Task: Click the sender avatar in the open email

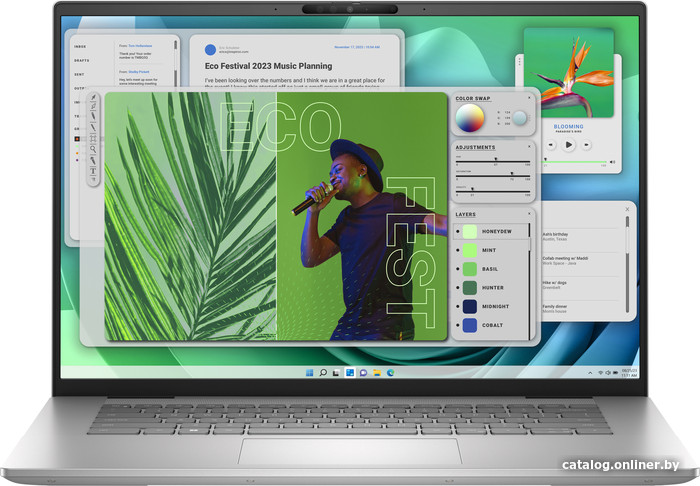Action: point(210,50)
